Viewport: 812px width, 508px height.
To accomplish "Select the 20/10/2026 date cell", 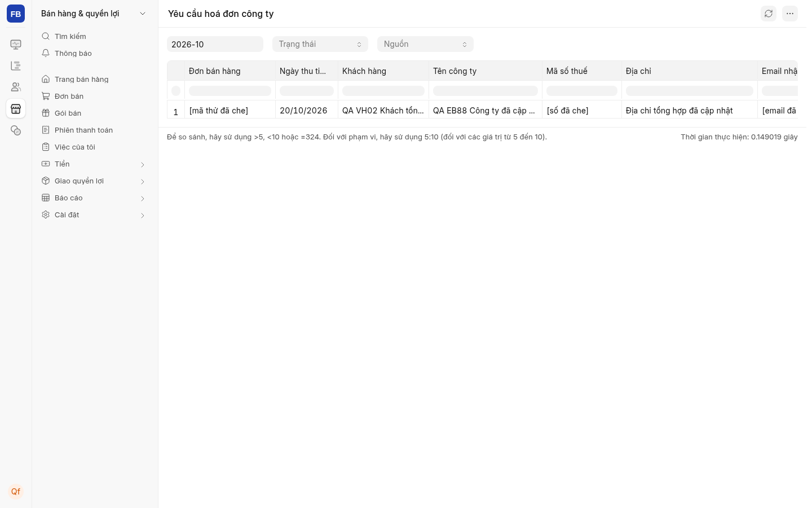I will click(x=307, y=110).
